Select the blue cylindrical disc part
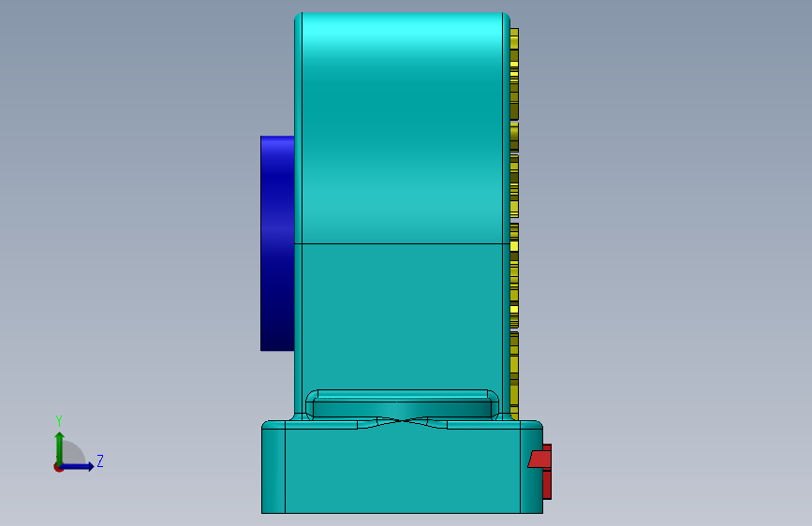812x526 pixels. (277, 243)
